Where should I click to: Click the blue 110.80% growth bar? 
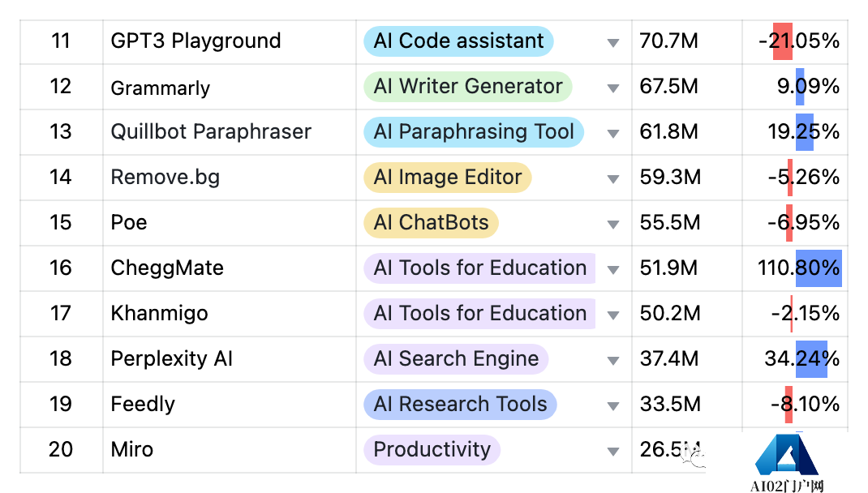[x=818, y=268]
